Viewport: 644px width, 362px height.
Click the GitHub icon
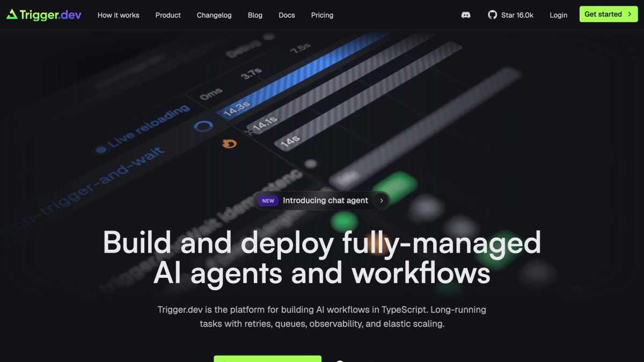pos(493,15)
